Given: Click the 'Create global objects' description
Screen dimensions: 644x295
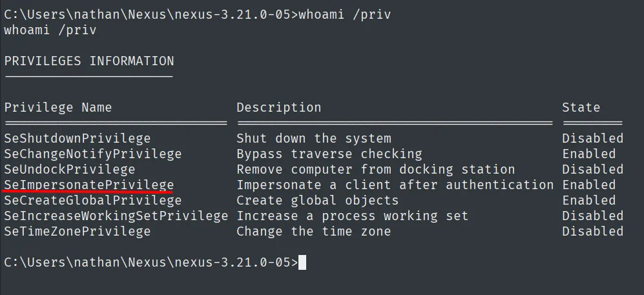Looking at the screenshot, I should pos(318,201).
